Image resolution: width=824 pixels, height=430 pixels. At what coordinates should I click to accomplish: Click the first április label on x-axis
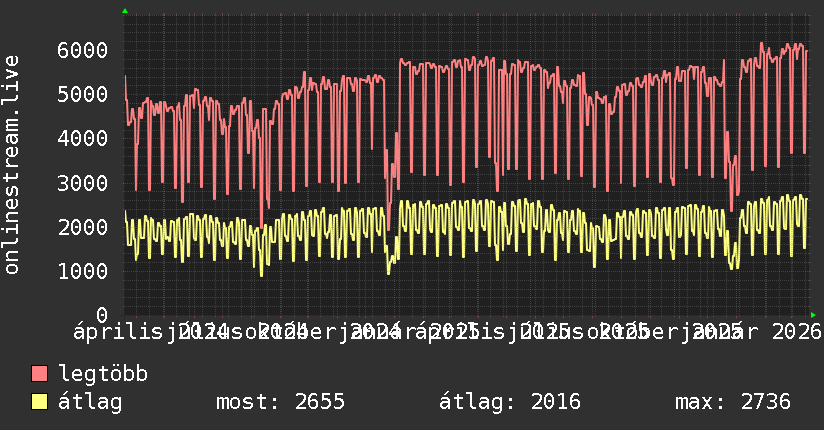pos(120,330)
